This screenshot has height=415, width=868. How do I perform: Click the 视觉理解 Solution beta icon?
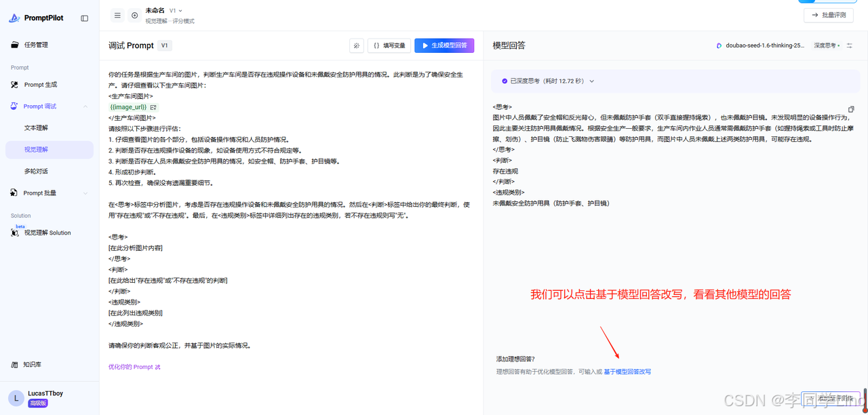[x=16, y=233]
